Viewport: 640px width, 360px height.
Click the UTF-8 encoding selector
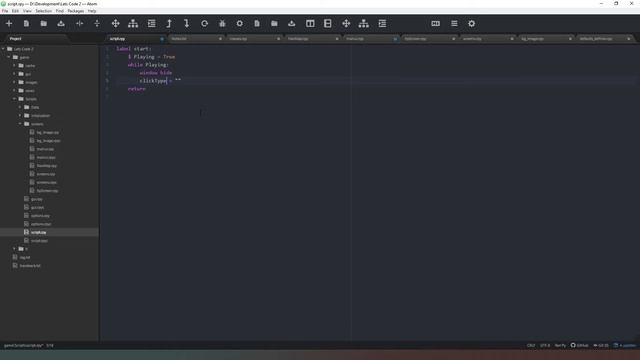coord(545,345)
